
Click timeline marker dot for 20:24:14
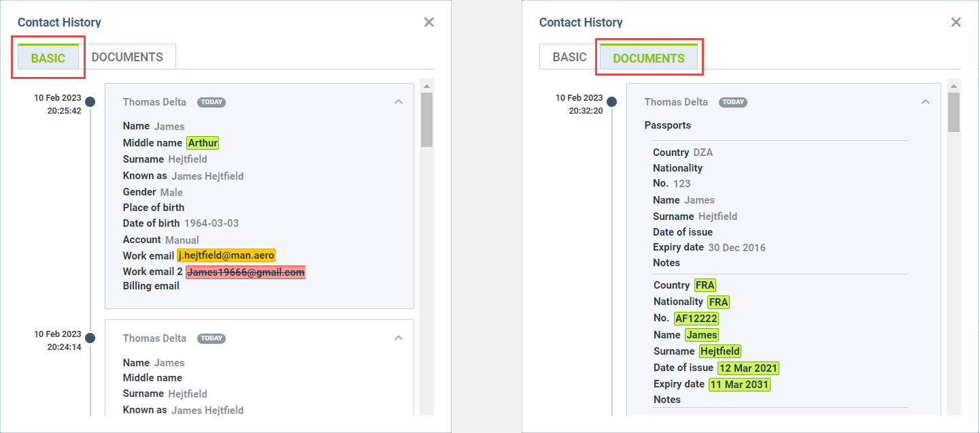coord(90,338)
